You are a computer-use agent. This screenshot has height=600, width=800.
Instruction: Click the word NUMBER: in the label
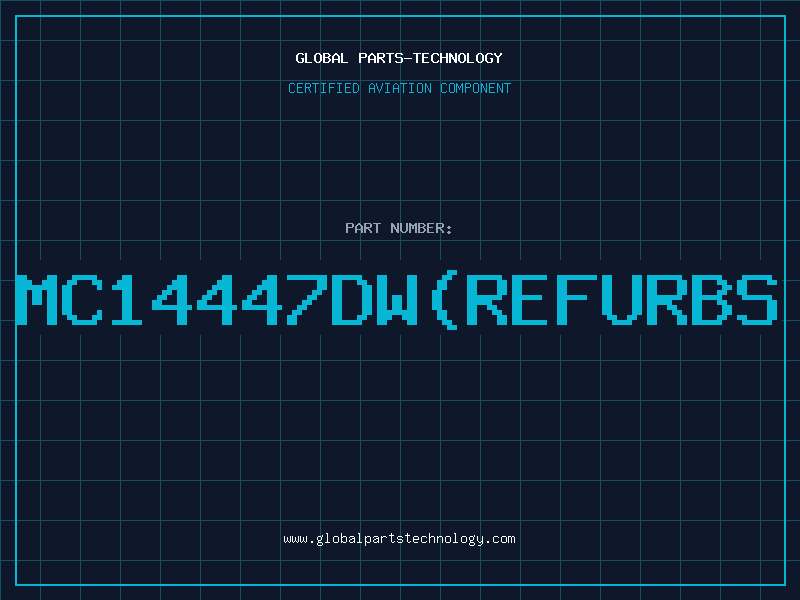[421, 228]
